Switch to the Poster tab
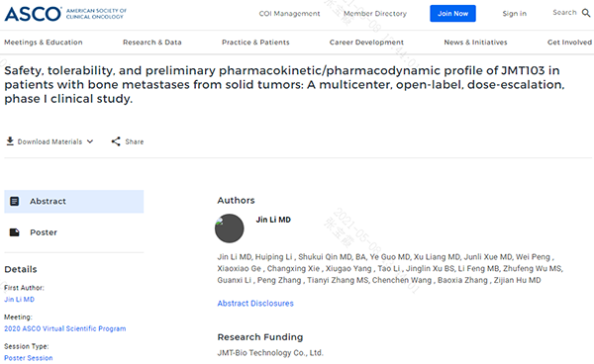Viewport: 594px width, 364px height. pyautogui.click(x=74, y=232)
